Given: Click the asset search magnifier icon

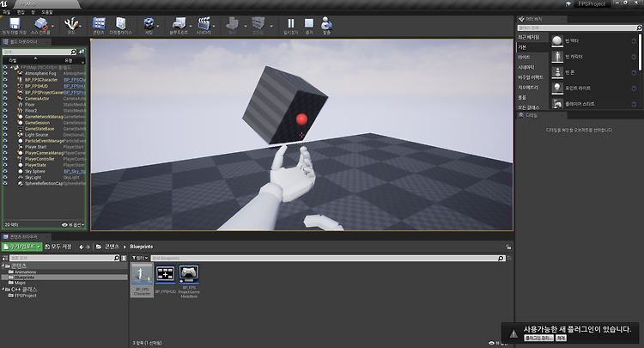Looking at the screenshot, I should (x=501, y=258).
